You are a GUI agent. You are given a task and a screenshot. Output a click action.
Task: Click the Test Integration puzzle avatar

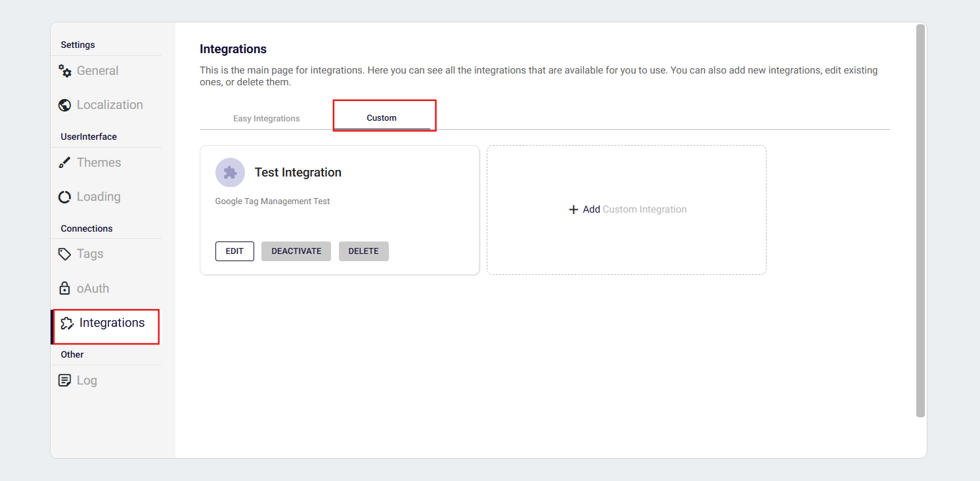[x=230, y=173]
